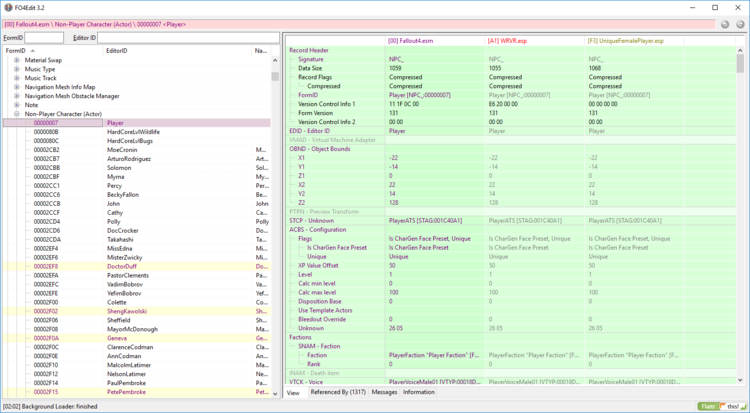This screenshot has height=413, width=750.
Task: Click the WRVR.esp column header
Action: point(535,41)
